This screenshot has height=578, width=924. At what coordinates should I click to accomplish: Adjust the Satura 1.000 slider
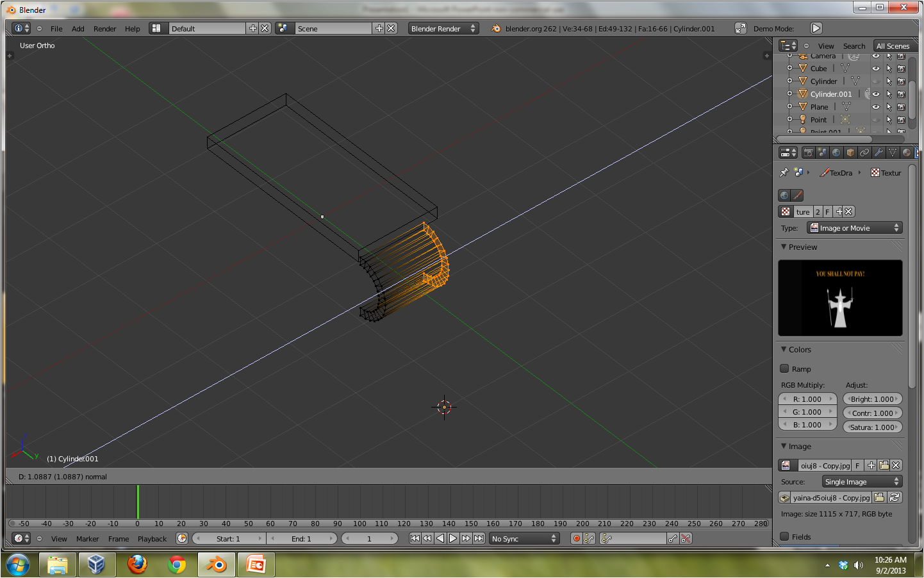872,427
